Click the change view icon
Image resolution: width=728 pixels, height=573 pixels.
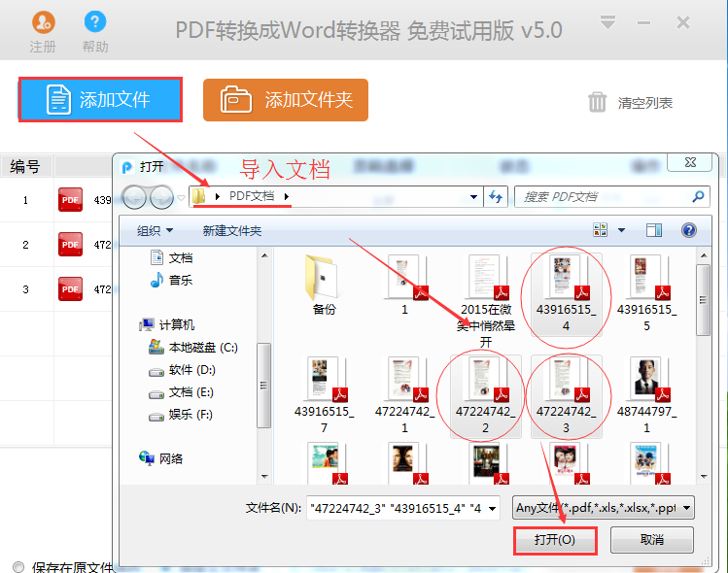[601, 229]
